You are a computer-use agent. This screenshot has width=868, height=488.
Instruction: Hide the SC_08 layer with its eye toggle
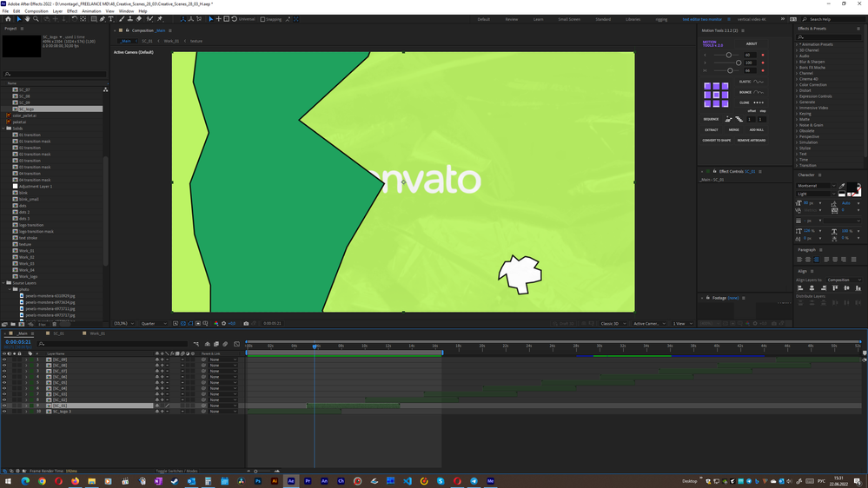(4, 366)
